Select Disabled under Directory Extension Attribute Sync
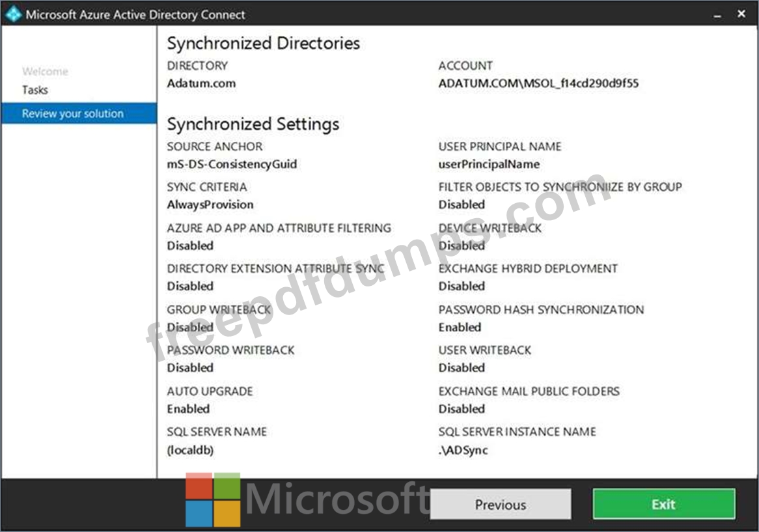 [190, 287]
